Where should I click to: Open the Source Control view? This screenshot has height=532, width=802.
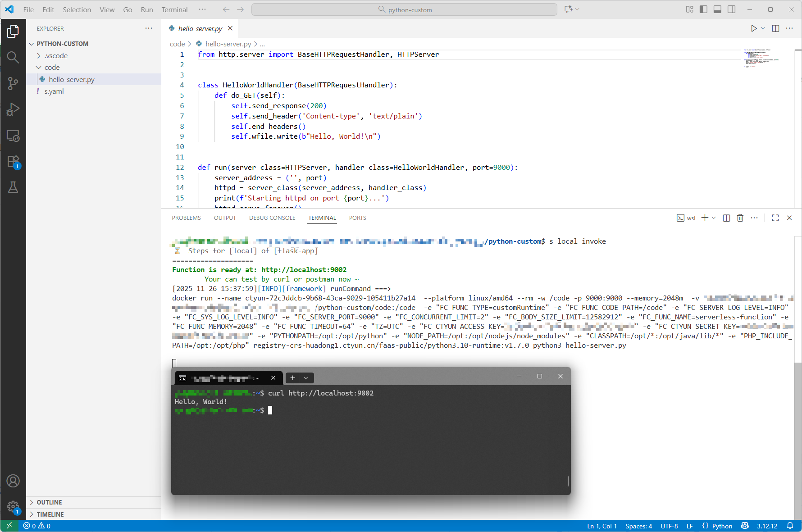[x=13, y=83]
